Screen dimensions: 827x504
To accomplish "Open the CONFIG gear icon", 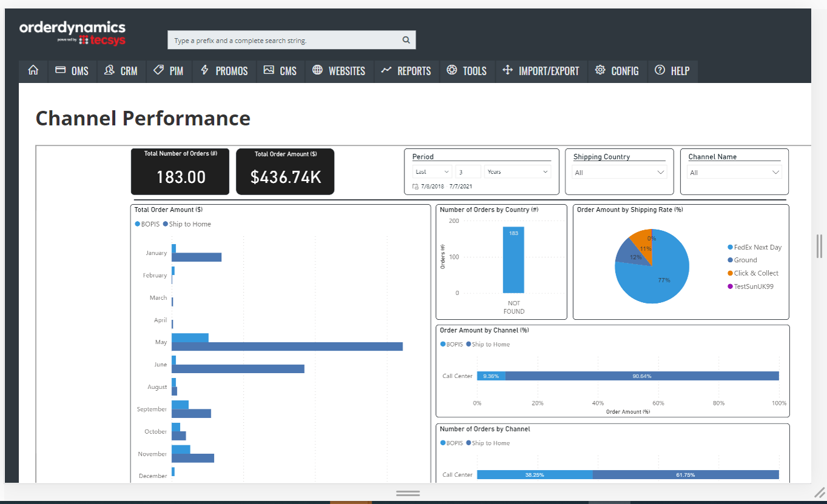I will (x=600, y=71).
